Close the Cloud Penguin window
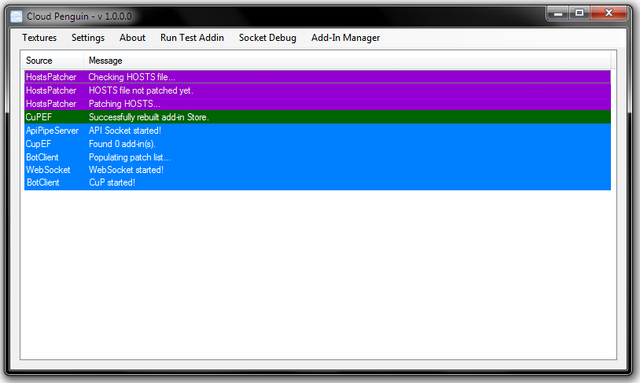 [x=608, y=13]
